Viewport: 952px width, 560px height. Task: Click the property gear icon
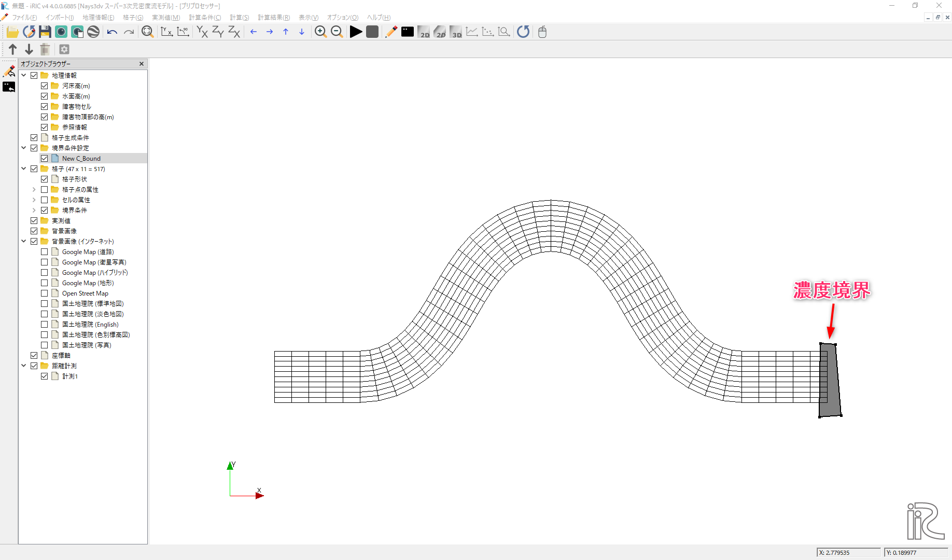tap(64, 49)
